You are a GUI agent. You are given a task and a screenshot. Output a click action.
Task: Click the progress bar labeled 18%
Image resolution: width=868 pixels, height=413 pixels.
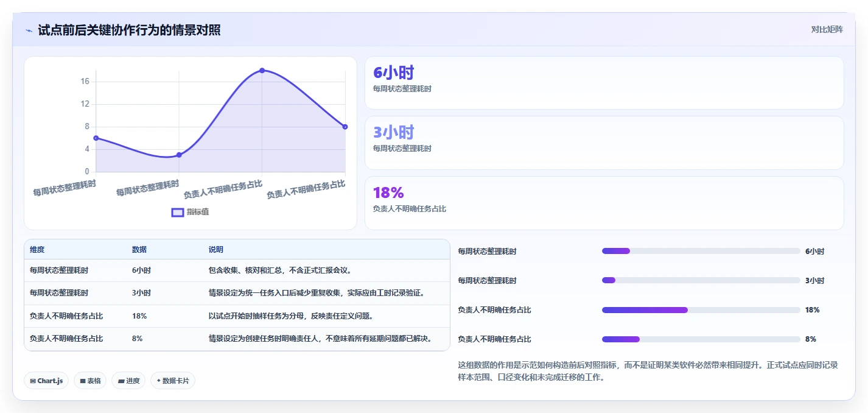click(701, 310)
